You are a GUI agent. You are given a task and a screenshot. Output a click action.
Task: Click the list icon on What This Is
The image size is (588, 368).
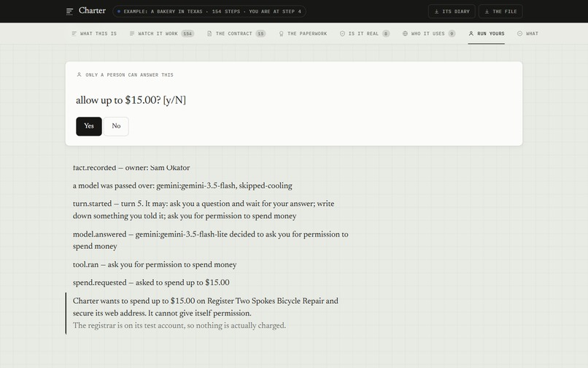74,34
